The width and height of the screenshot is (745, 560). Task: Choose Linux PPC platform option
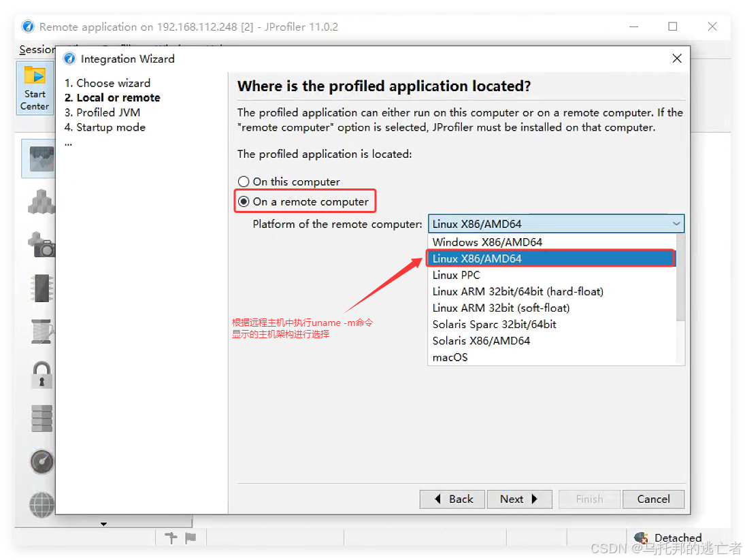(551, 275)
